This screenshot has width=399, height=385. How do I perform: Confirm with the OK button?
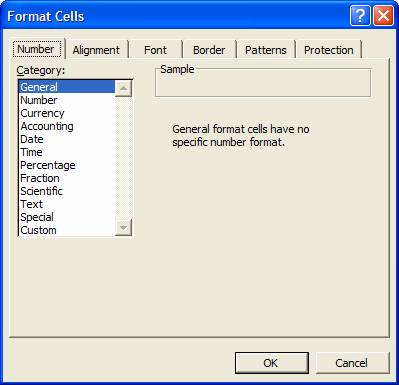click(272, 363)
